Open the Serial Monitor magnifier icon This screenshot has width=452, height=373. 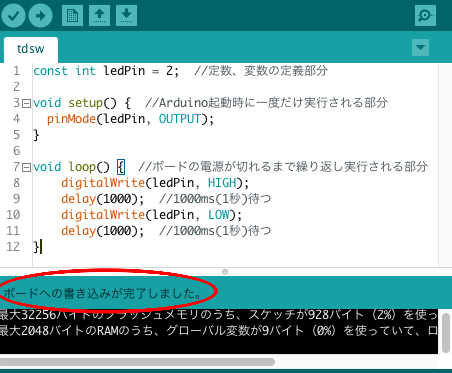425,15
